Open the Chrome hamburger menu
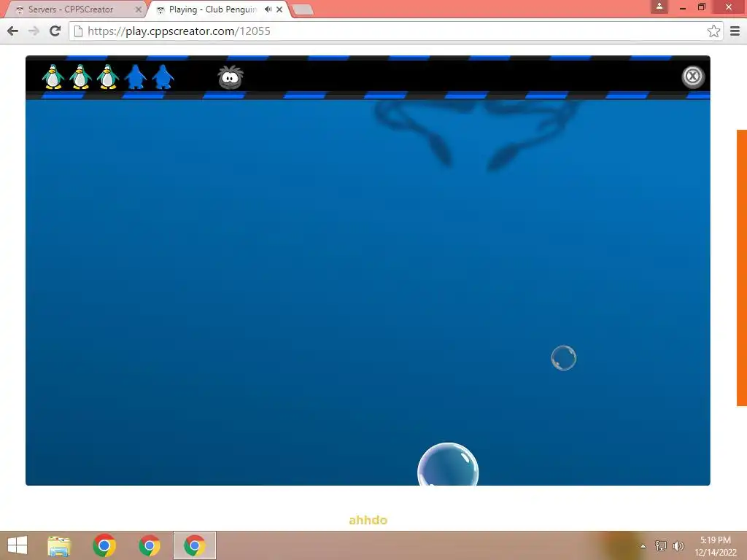 tap(735, 31)
